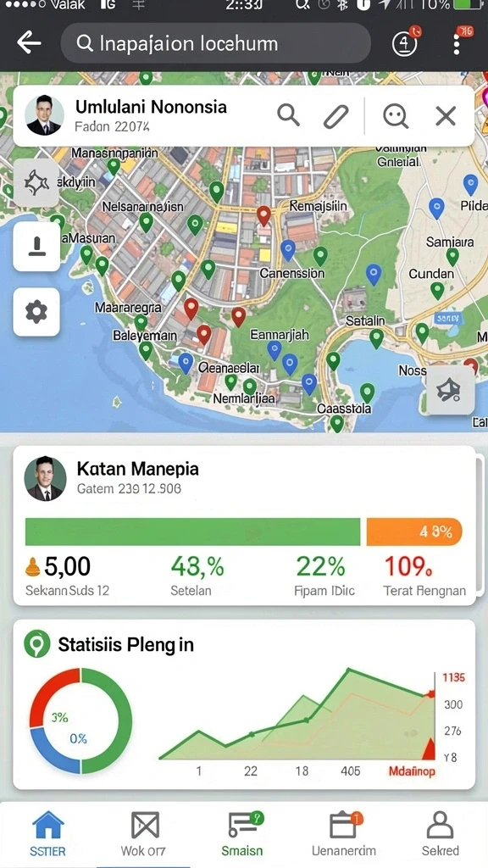Viewport: 488px width, 868px height.
Task: Go to the Sekred profile tab
Action: [x=441, y=834]
